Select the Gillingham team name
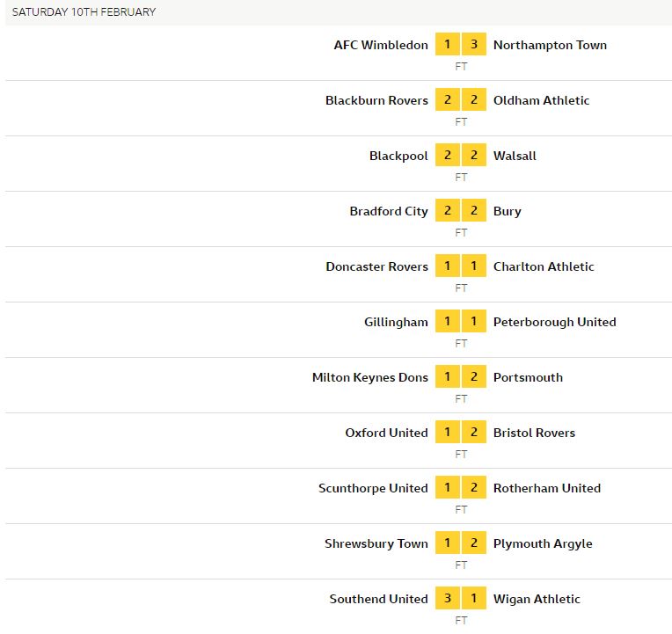 pyautogui.click(x=396, y=322)
